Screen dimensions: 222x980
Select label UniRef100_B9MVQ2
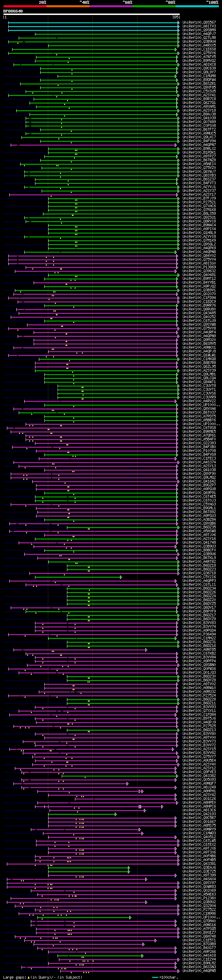(x=199, y=60)
